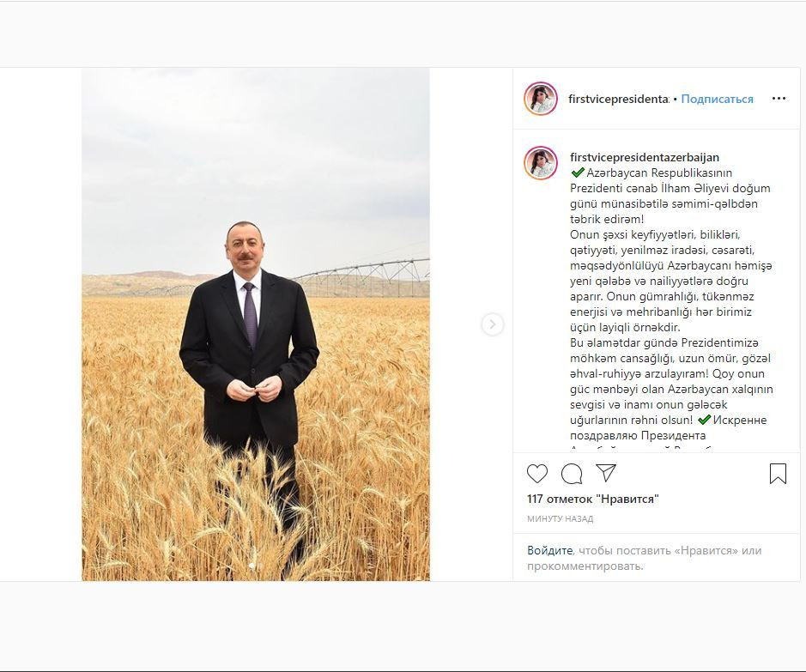The image size is (806, 672).
Task: Select the active carousel dot on the photo
Action: (x=251, y=566)
